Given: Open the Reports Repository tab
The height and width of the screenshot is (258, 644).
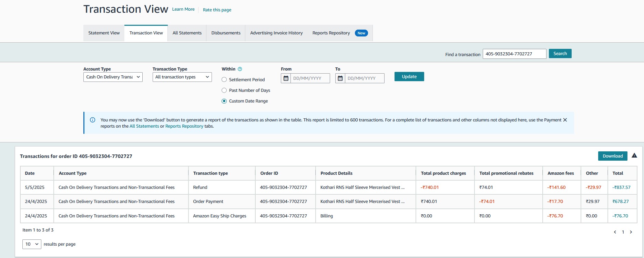Looking at the screenshot, I should point(331,33).
